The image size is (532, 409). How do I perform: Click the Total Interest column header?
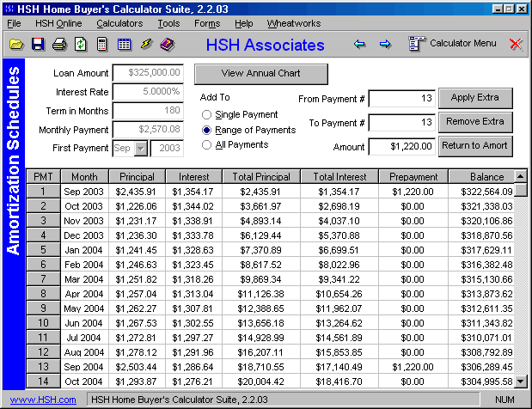coord(339,177)
